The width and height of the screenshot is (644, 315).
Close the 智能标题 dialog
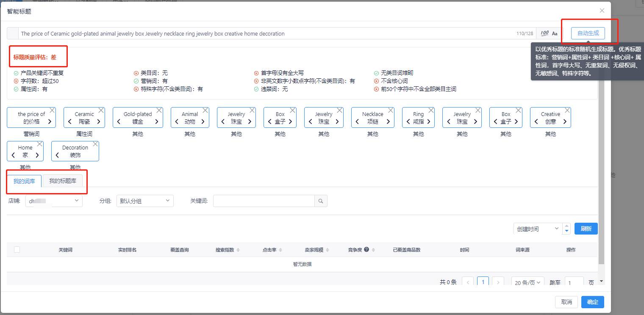[602, 11]
